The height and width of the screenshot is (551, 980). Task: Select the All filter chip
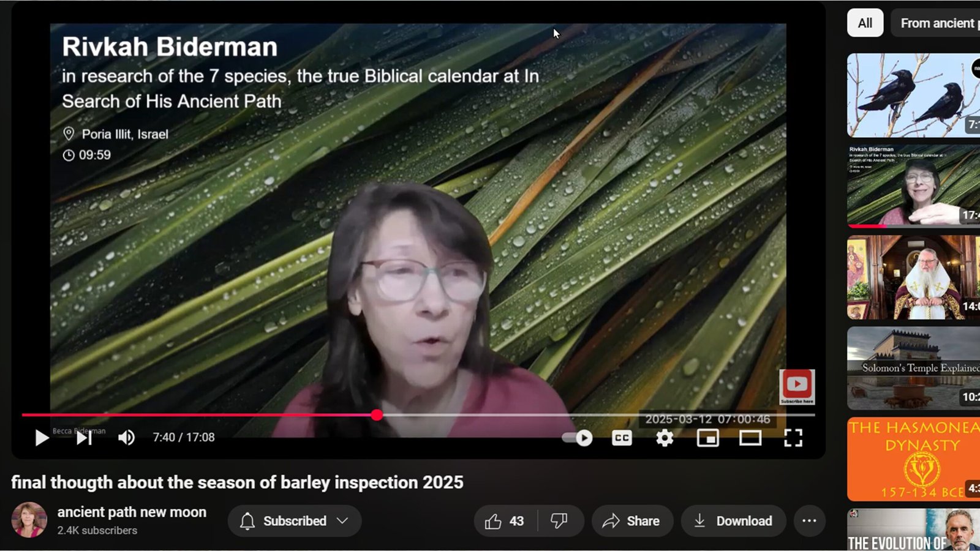(x=865, y=23)
